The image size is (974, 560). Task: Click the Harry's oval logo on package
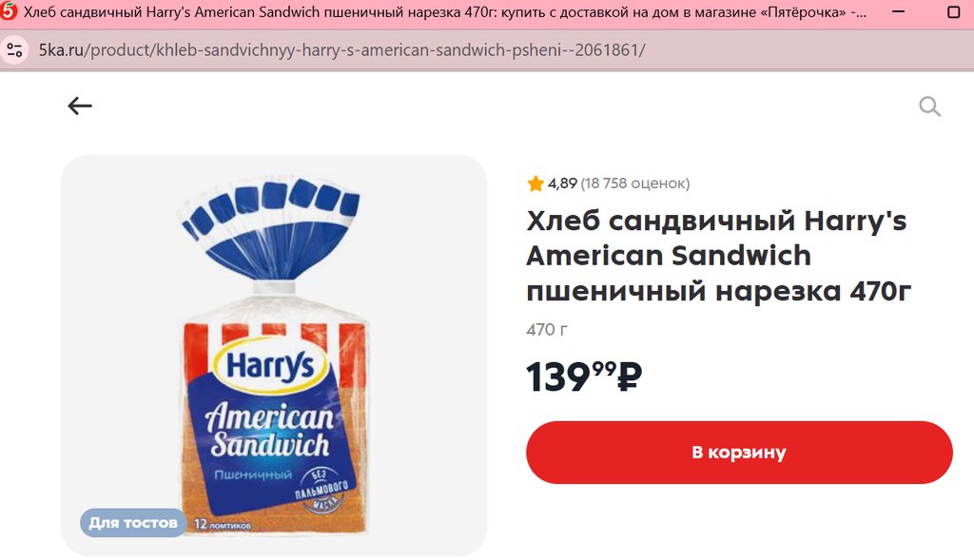270,365
